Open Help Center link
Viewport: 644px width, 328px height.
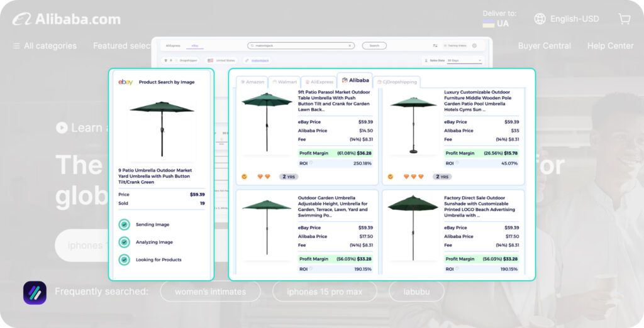[x=610, y=46]
